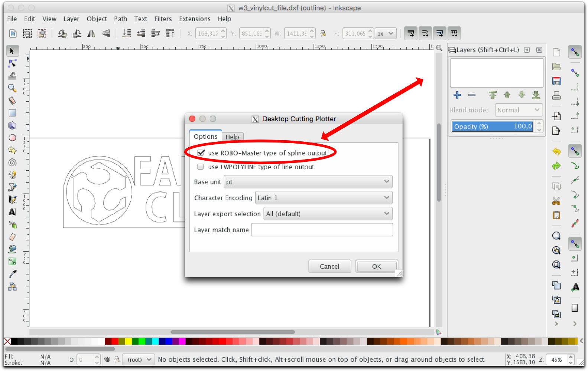The height and width of the screenshot is (371, 588).
Task: Open the px units dropdown
Action: (x=385, y=34)
